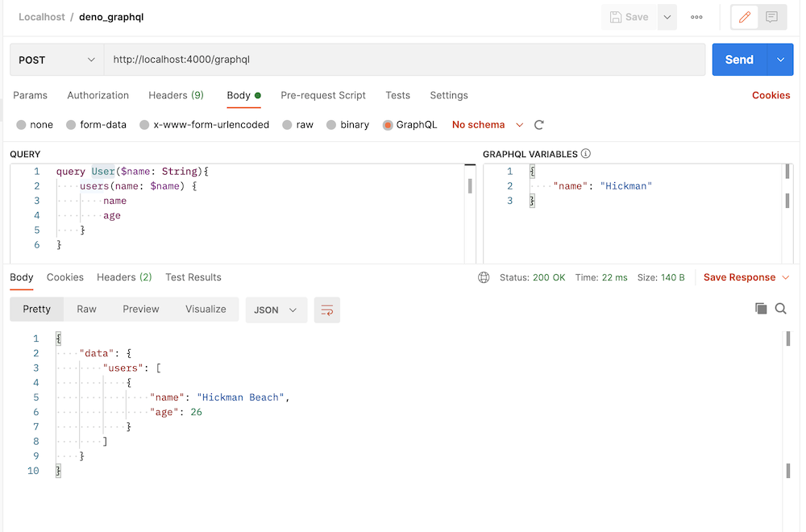Click Save Response
Viewport: 806px width, 532px height.
pyautogui.click(x=739, y=277)
